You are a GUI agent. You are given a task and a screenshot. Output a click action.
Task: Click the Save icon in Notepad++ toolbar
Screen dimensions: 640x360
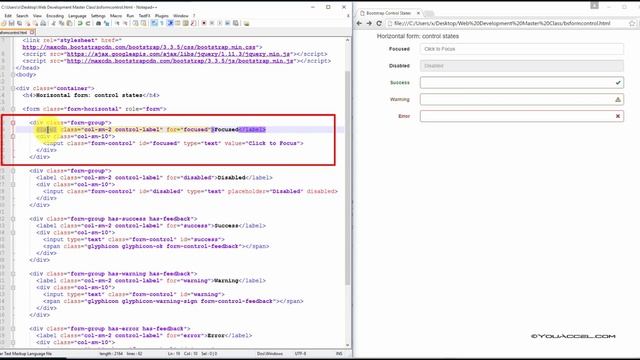pos(11,23)
